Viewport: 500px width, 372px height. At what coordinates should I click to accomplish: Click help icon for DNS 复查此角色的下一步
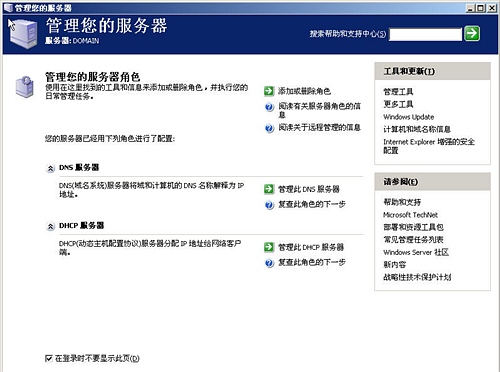coord(269,205)
